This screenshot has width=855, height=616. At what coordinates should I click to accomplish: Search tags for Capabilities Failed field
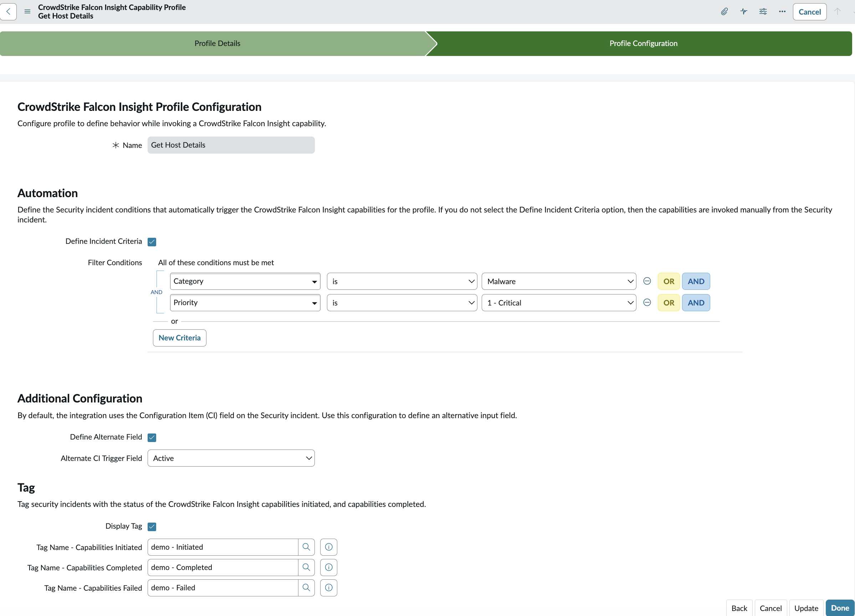click(307, 588)
